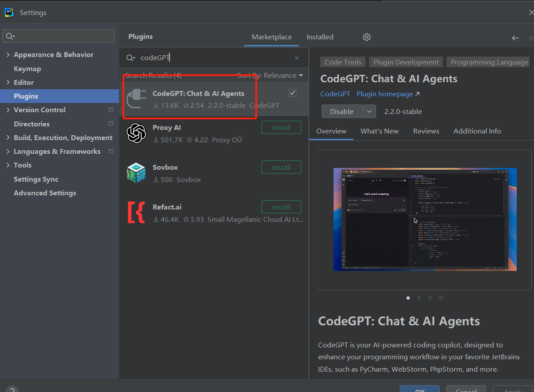Expand the Version Control node

[8, 110]
